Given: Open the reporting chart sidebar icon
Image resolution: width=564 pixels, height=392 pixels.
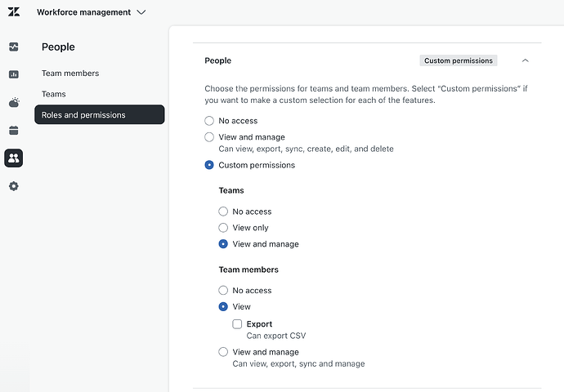Looking at the screenshot, I should (14, 74).
